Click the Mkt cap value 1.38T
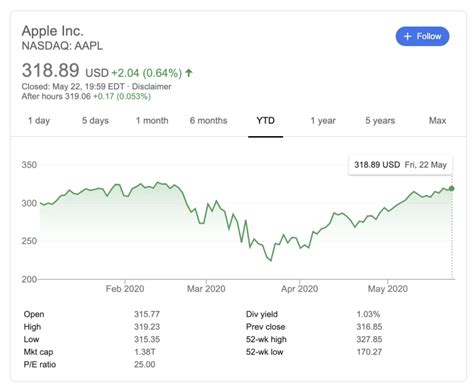 [145, 352]
